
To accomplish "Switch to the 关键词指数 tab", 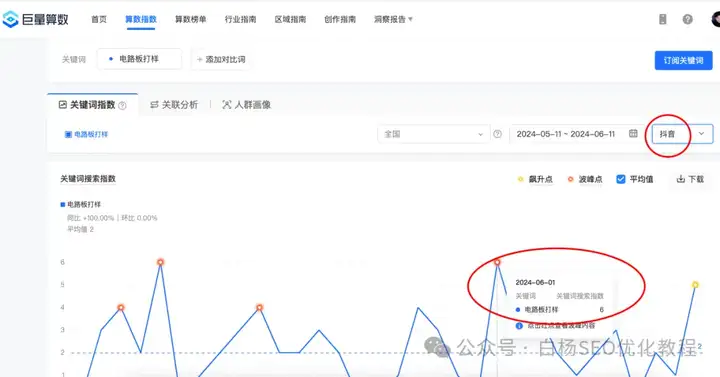I will 92,105.
